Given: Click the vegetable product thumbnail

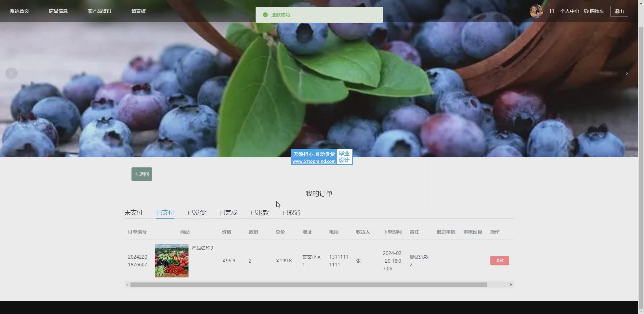Looking at the screenshot, I should [172, 261].
